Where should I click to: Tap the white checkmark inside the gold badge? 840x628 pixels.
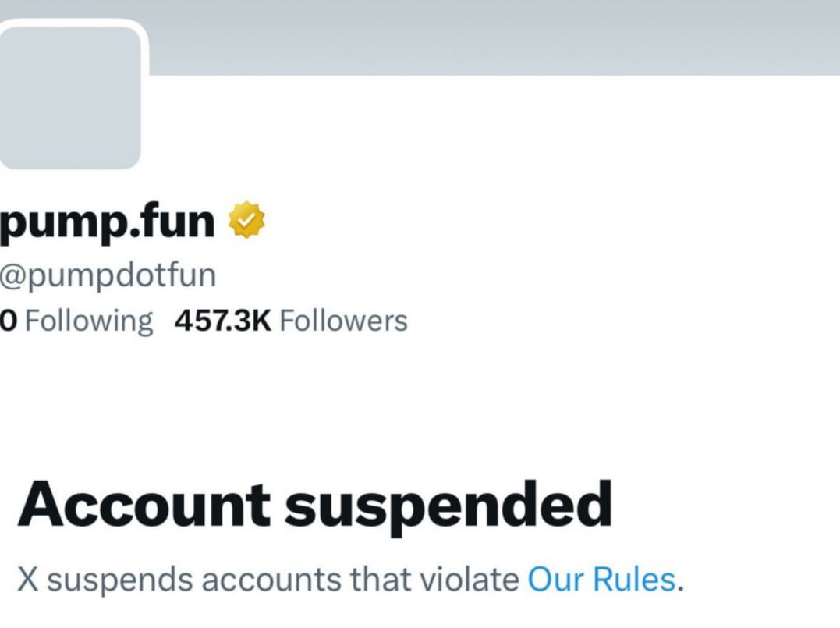246,219
